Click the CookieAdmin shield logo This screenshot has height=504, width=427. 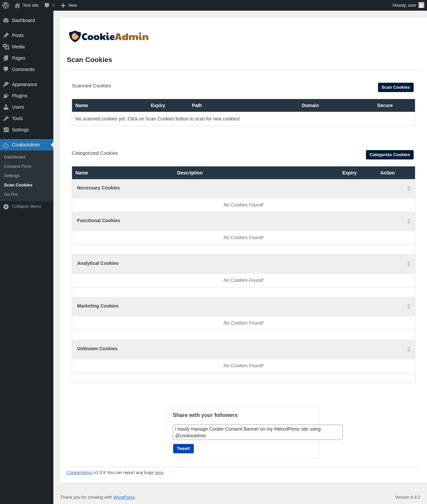coord(75,36)
